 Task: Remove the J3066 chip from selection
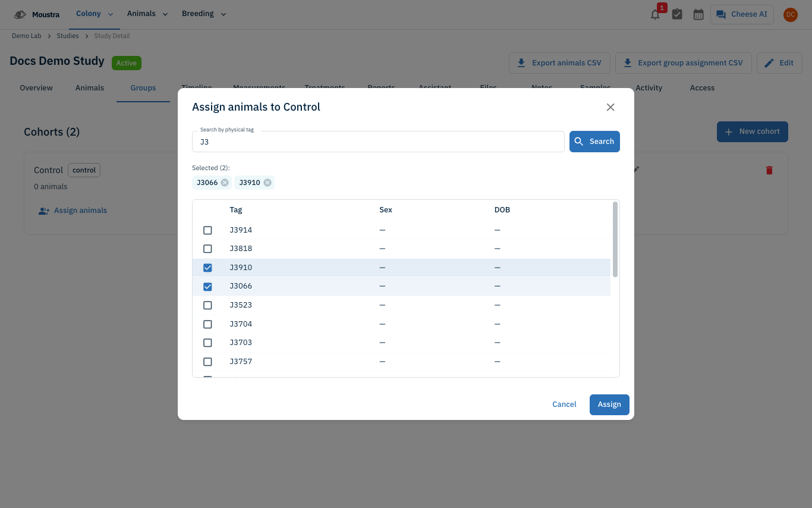225,183
